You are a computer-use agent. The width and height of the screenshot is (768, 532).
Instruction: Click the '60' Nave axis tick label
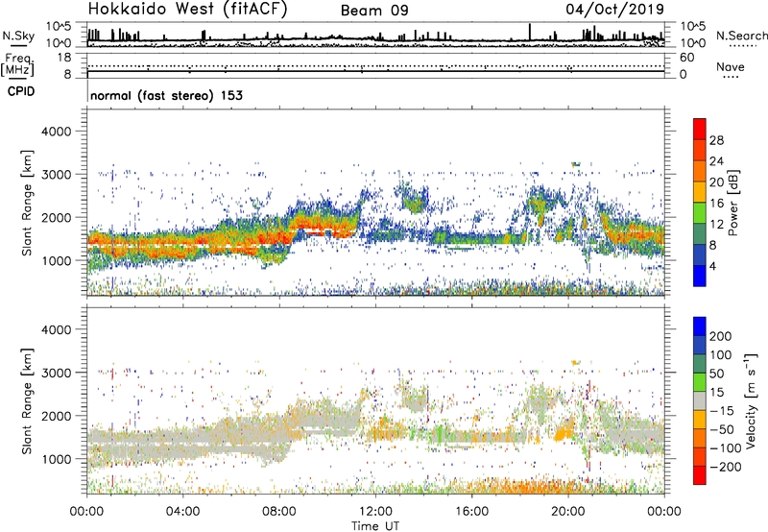click(x=686, y=58)
